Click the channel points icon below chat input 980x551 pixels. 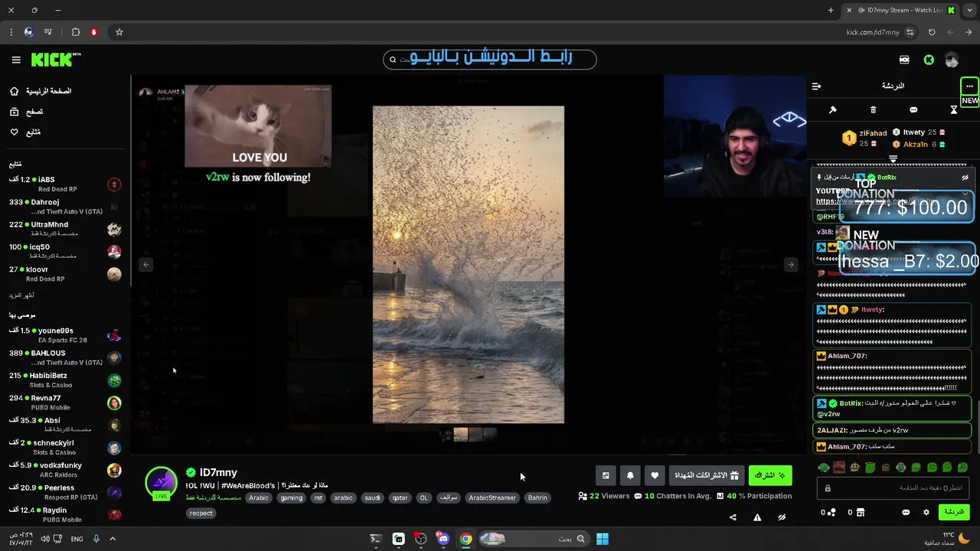[831, 513]
